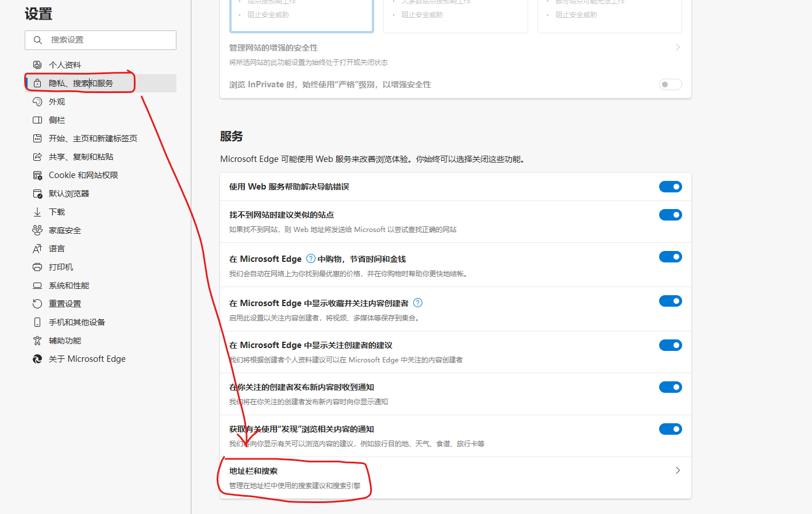812x514 pixels.
Task: Click the Phone and other devices icon
Action: pyautogui.click(x=37, y=322)
